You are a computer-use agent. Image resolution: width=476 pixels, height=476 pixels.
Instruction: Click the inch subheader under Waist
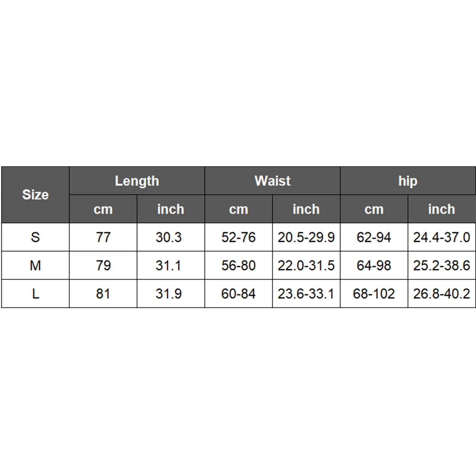point(306,209)
